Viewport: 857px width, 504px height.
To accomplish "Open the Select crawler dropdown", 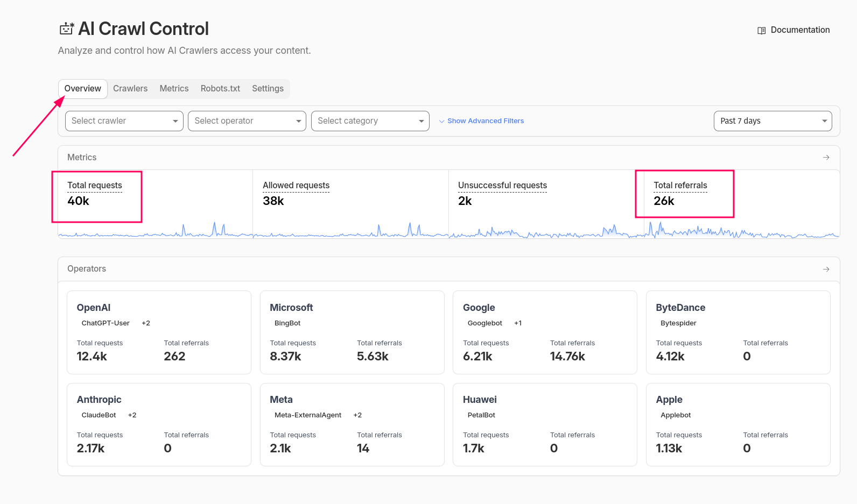I will (124, 121).
